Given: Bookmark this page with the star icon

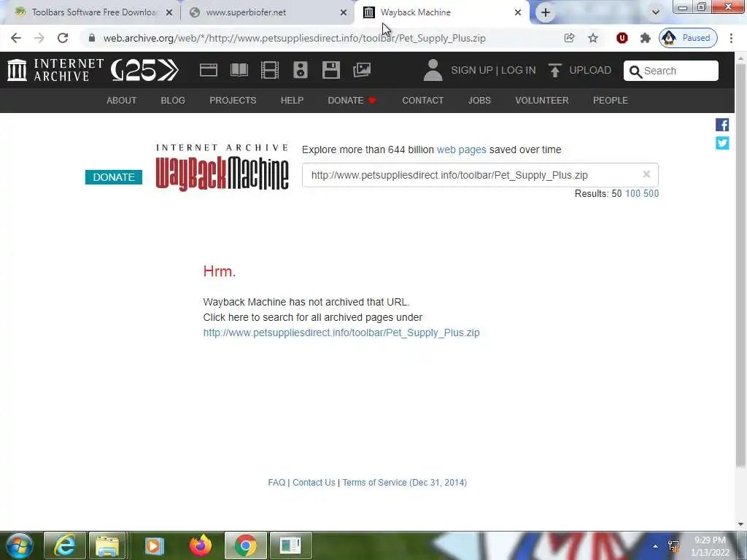Looking at the screenshot, I should [x=592, y=38].
